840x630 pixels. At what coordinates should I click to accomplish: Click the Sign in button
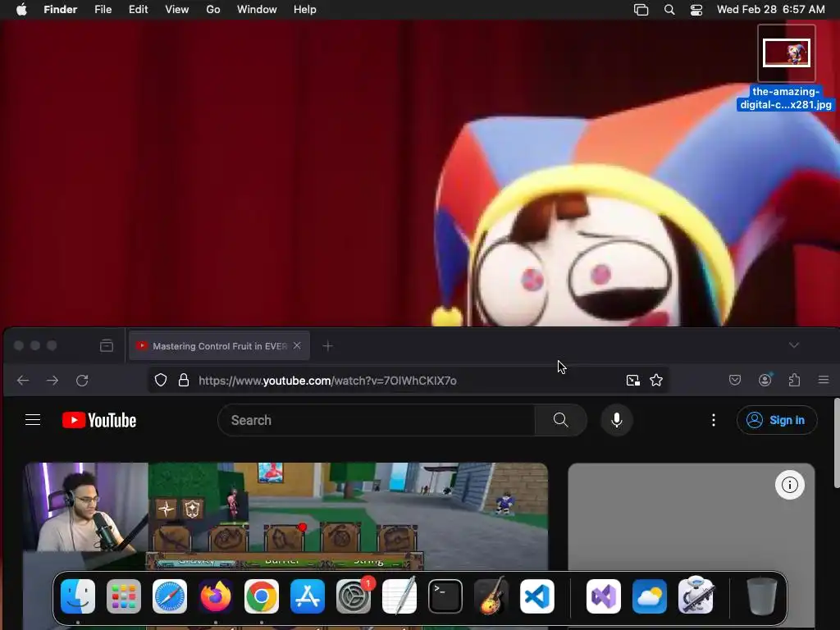[x=777, y=420]
